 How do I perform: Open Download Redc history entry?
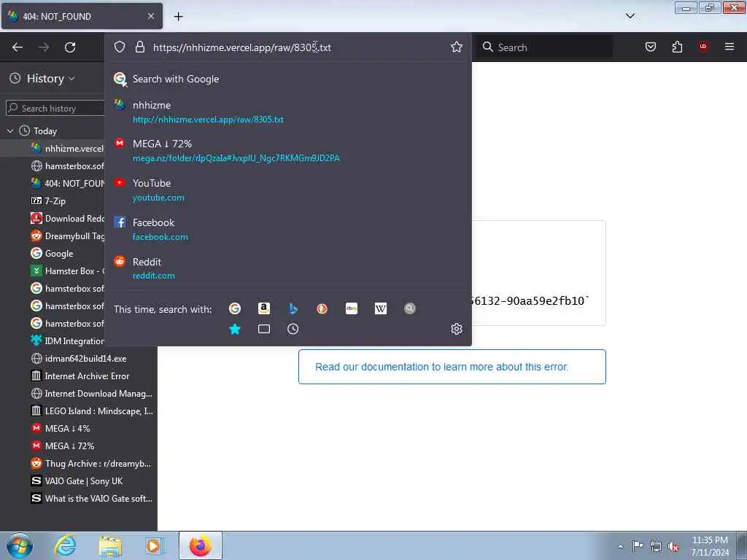[x=67, y=218]
